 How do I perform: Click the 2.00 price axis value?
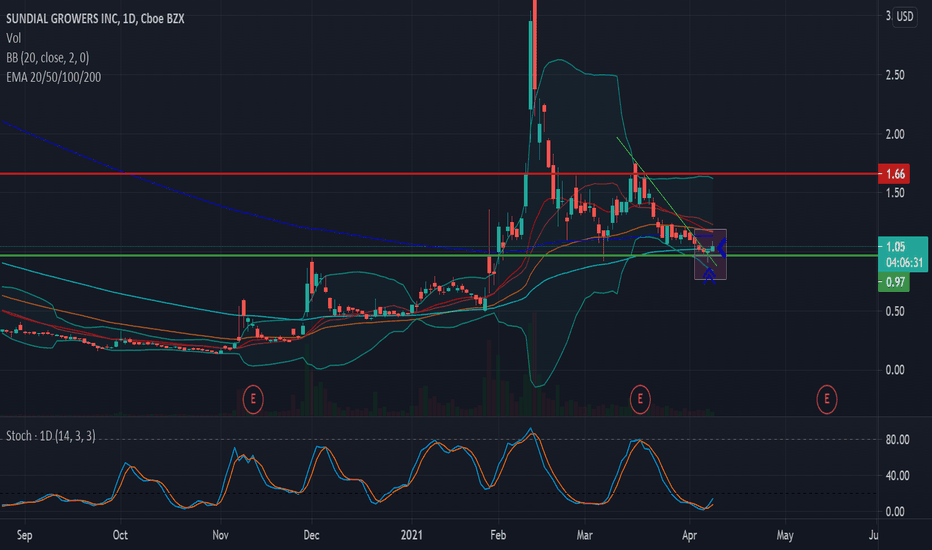click(x=895, y=134)
